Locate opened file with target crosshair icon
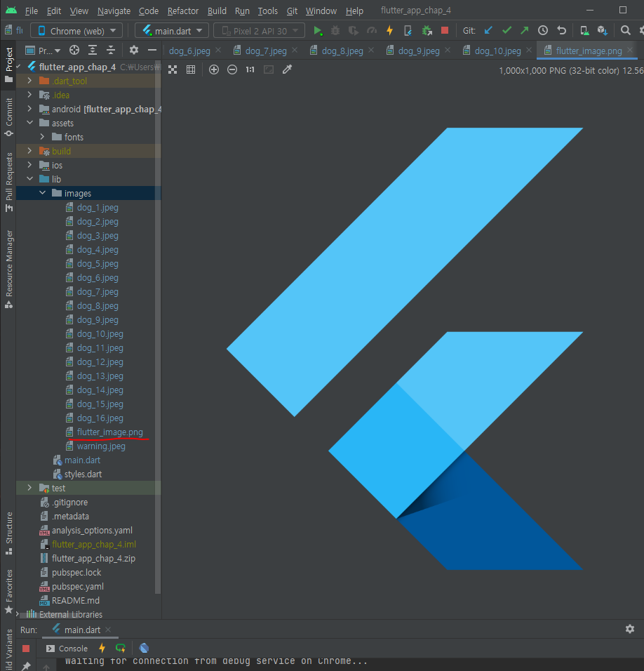 tap(74, 50)
